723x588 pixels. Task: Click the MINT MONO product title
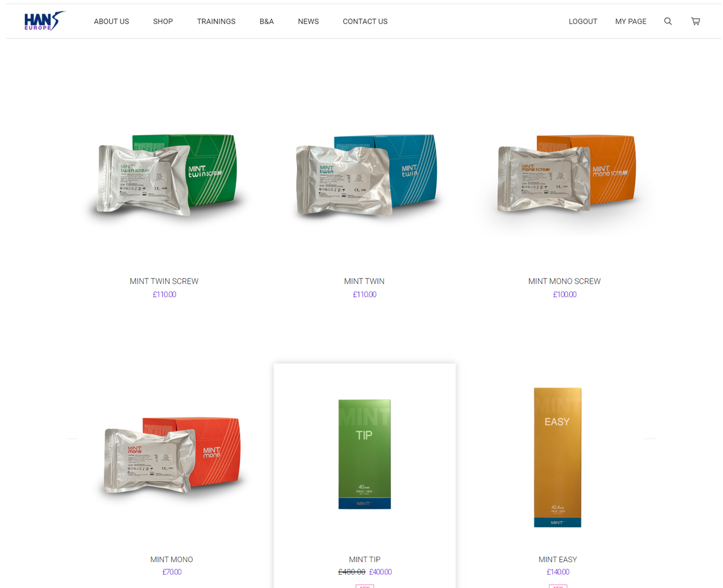click(x=172, y=560)
